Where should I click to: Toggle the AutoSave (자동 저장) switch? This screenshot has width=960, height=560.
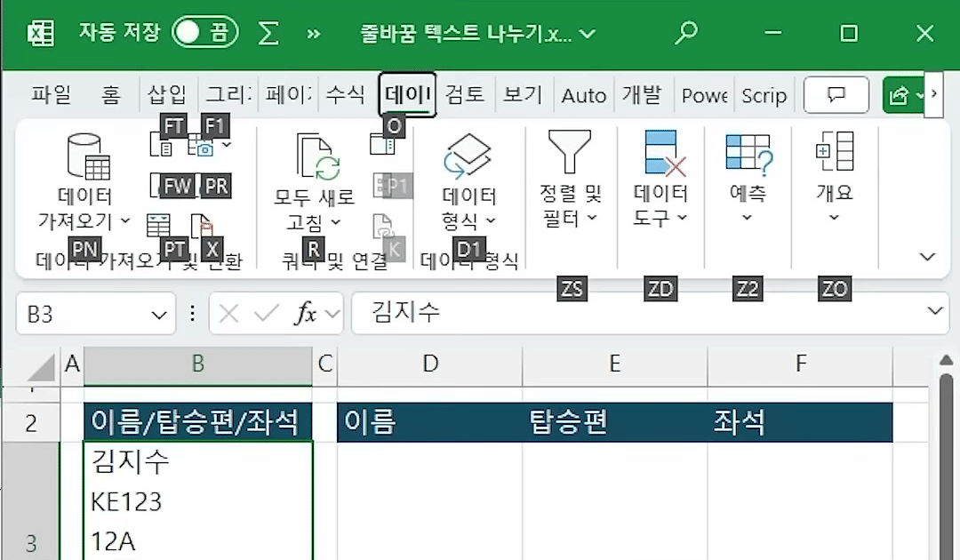coord(204,32)
